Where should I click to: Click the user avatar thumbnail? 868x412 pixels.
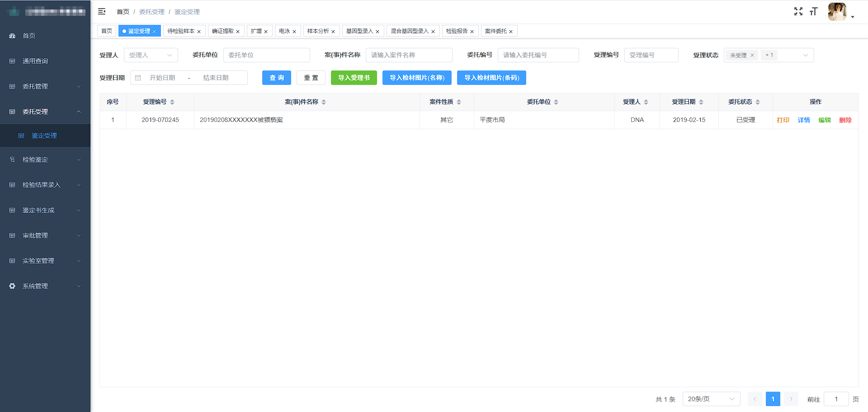click(837, 12)
